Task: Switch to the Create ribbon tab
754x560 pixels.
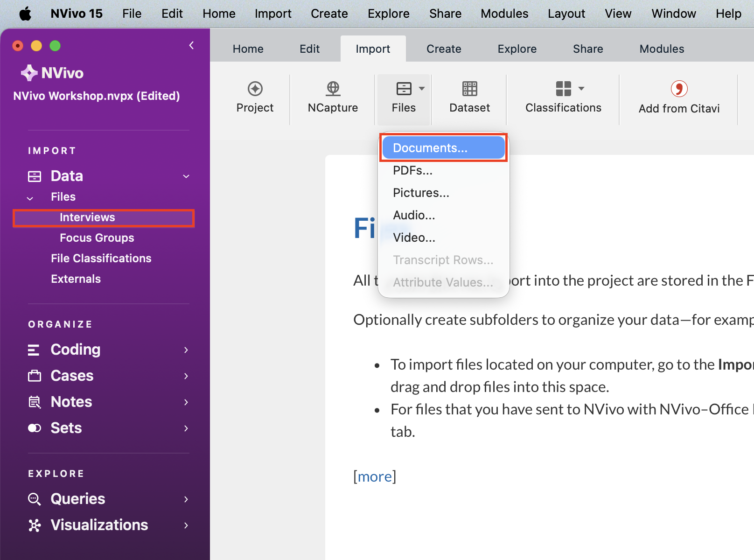Action: pyautogui.click(x=444, y=49)
